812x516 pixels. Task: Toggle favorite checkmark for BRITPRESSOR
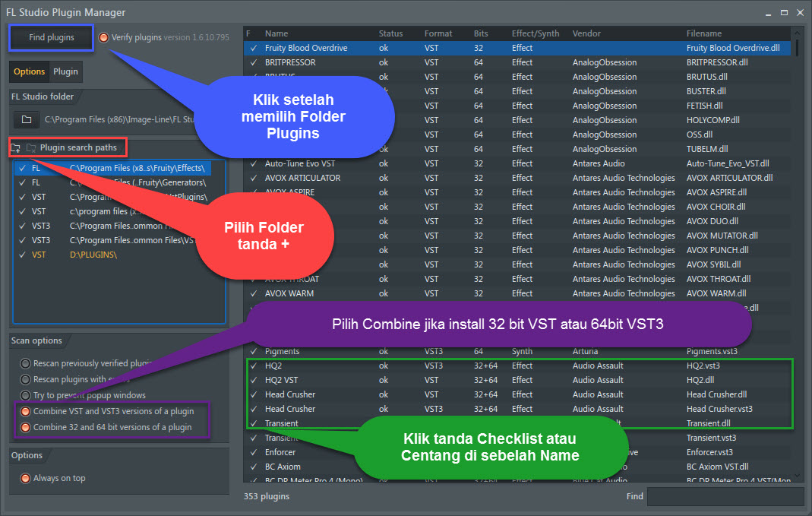pyautogui.click(x=253, y=62)
